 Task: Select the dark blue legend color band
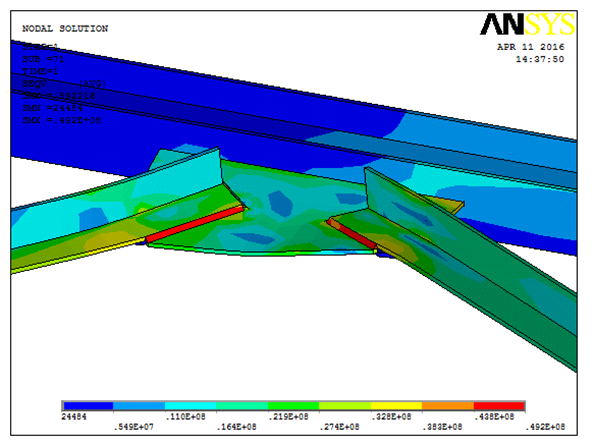88,406
